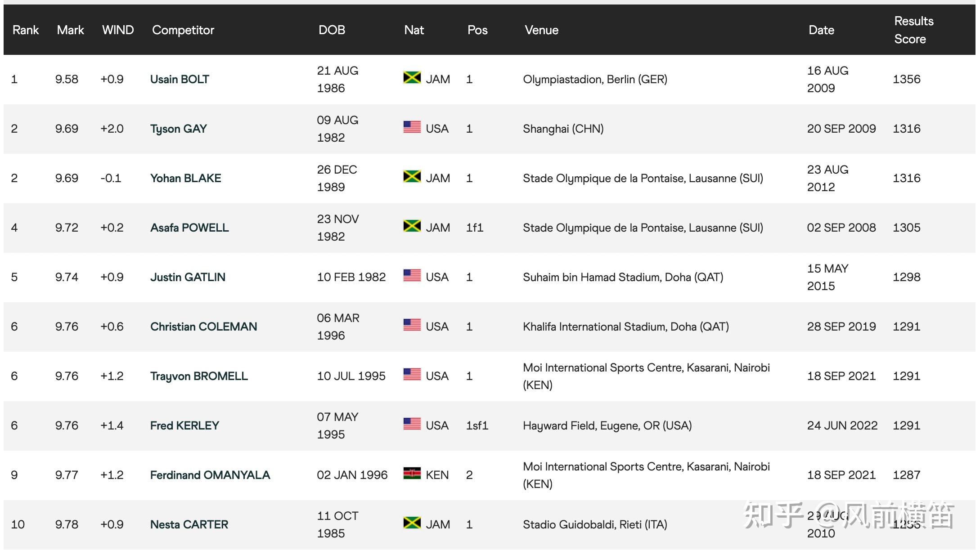Click the Rank column header

(x=26, y=30)
